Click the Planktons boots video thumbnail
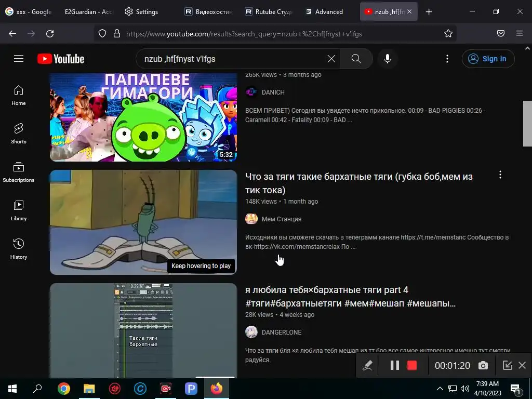Screen dimensions: 532x399 coord(143,222)
